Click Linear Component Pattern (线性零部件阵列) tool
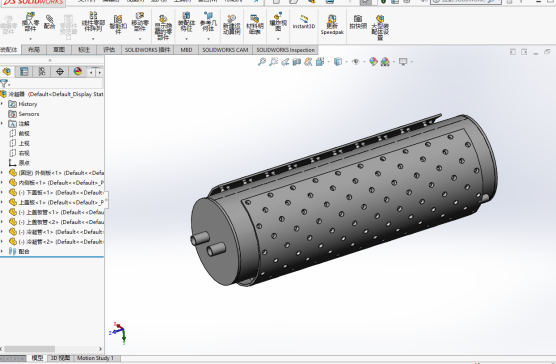556x364 pixels. (x=93, y=22)
